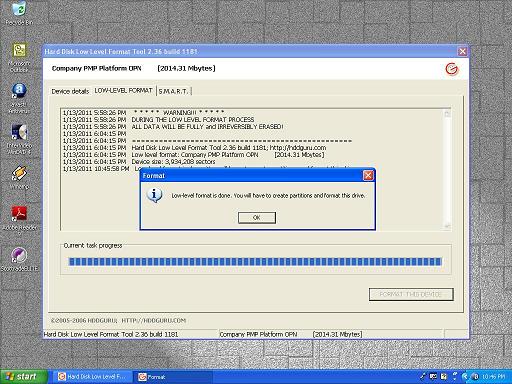Select the Winamp desktop icon
Viewport: 512px width, 384px height.
[x=19, y=178]
